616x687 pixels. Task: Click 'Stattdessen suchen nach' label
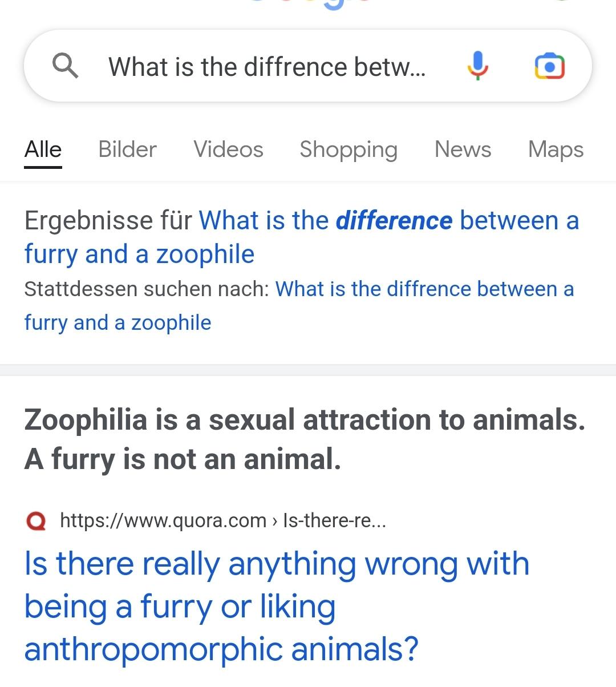(146, 289)
